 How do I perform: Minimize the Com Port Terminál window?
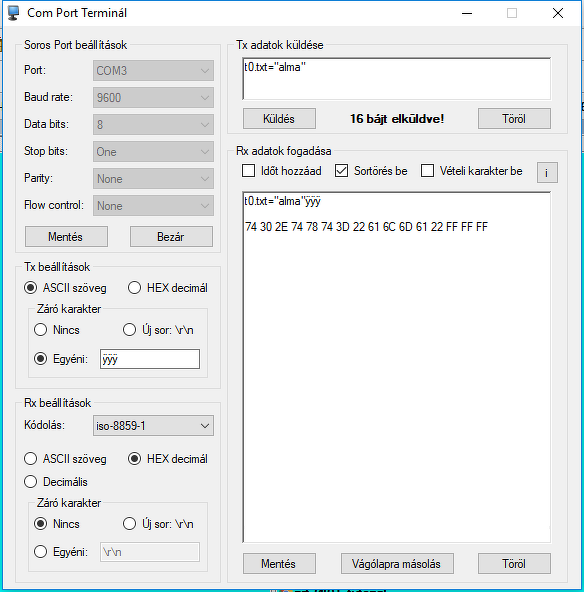[x=467, y=13]
